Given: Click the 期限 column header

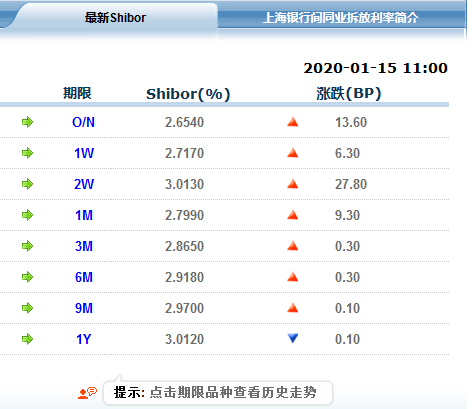Looking at the screenshot, I should [77, 93].
